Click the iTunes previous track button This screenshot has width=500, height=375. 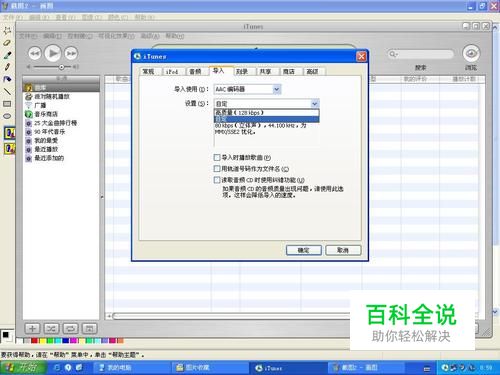35,53
